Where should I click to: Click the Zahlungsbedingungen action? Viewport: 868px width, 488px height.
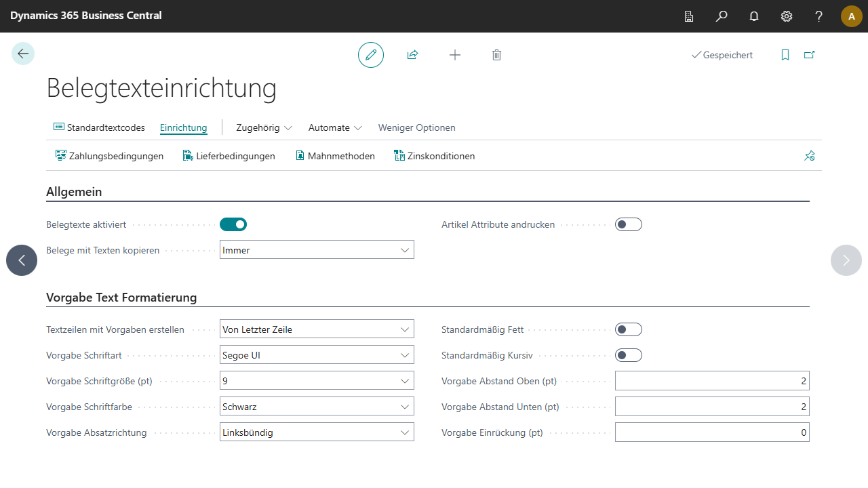pyautogui.click(x=109, y=156)
